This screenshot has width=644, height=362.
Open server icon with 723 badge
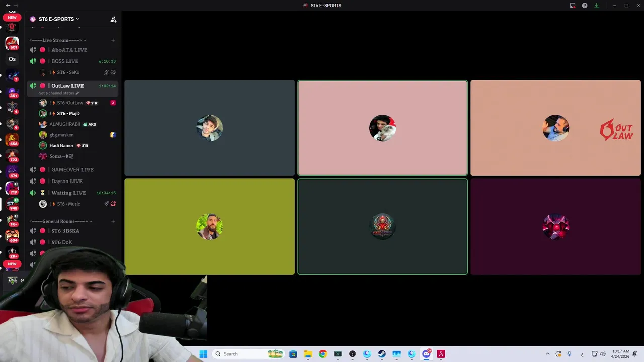[12, 156]
